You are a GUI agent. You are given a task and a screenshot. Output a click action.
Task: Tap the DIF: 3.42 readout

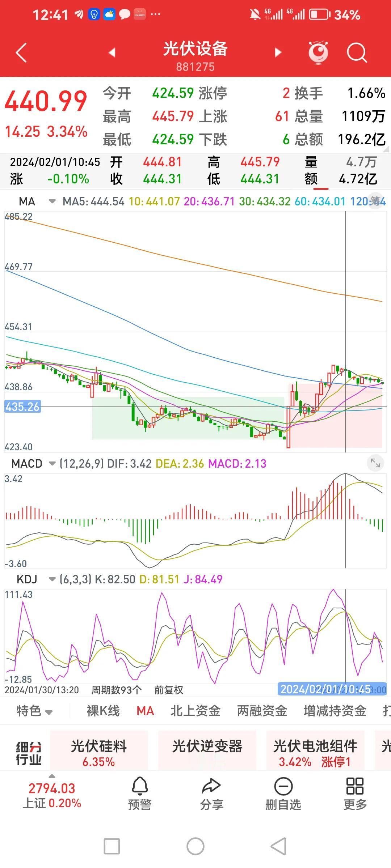click(x=129, y=463)
